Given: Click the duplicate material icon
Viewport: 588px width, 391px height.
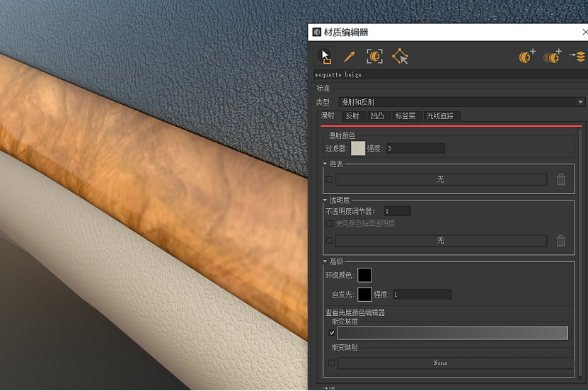Looking at the screenshot, I should [552, 57].
